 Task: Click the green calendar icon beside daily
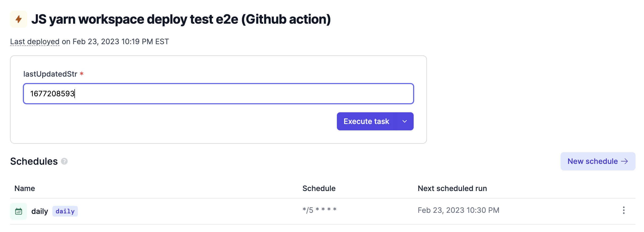pyautogui.click(x=19, y=211)
